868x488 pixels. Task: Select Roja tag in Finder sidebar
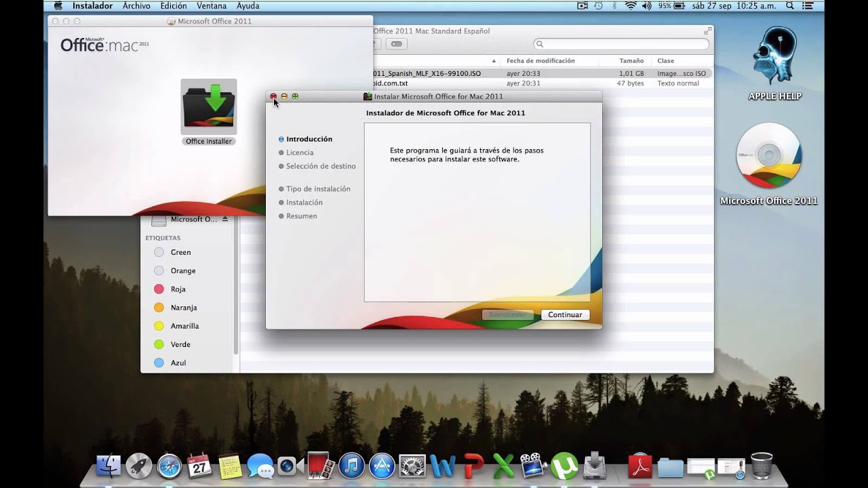(178, 289)
